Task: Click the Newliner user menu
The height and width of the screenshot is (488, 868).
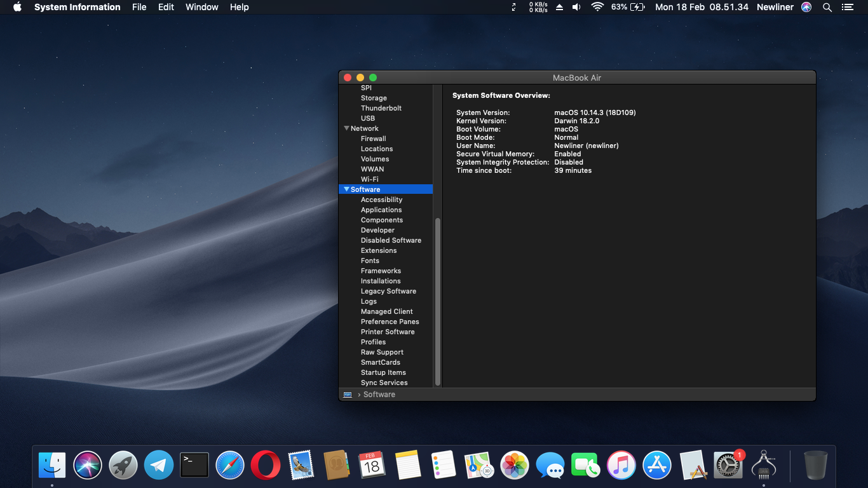Action: coord(775,7)
